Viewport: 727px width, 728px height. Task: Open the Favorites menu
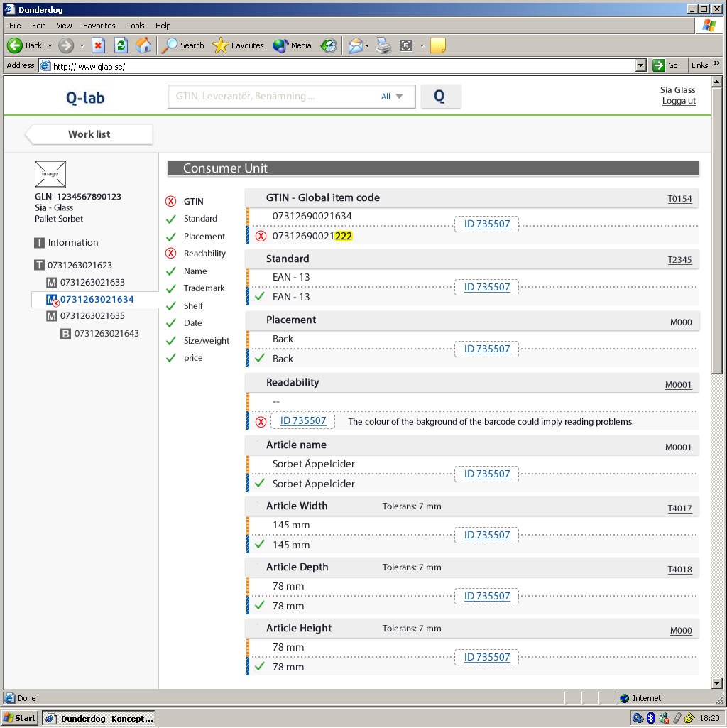(x=99, y=26)
